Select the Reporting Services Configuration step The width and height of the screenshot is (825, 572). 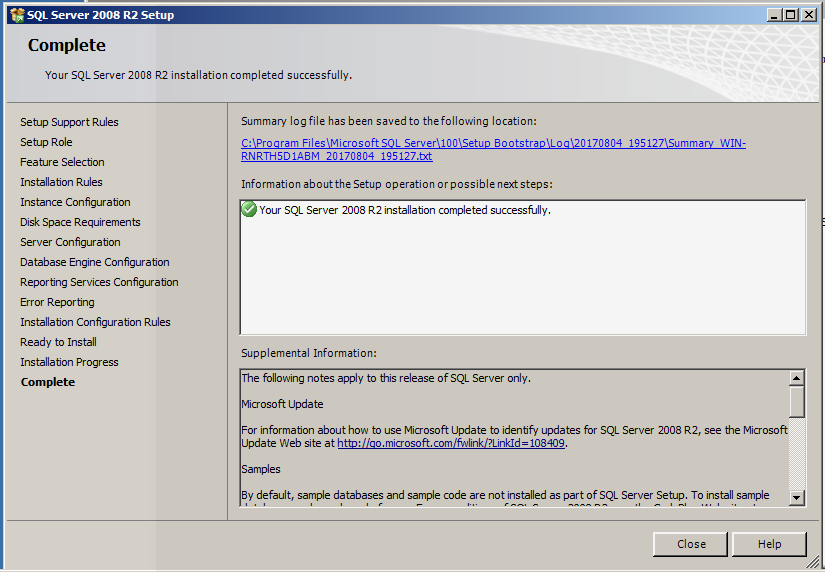point(99,282)
